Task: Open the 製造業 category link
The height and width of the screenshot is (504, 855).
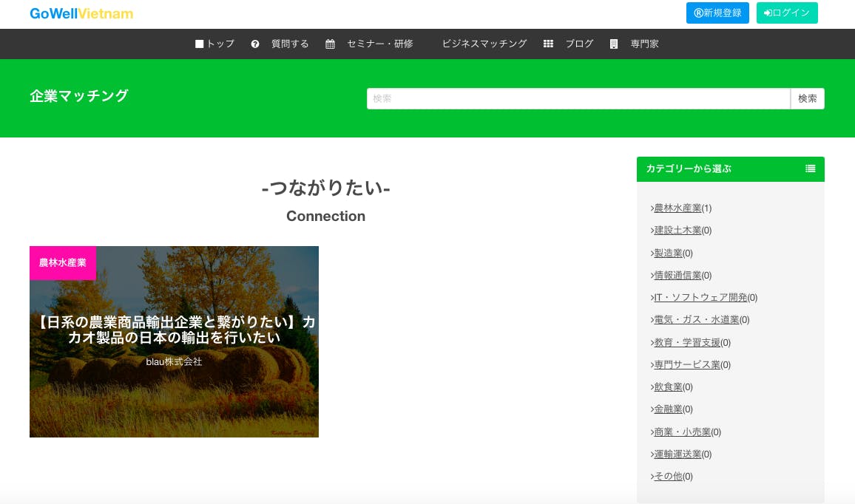Action: click(668, 253)
